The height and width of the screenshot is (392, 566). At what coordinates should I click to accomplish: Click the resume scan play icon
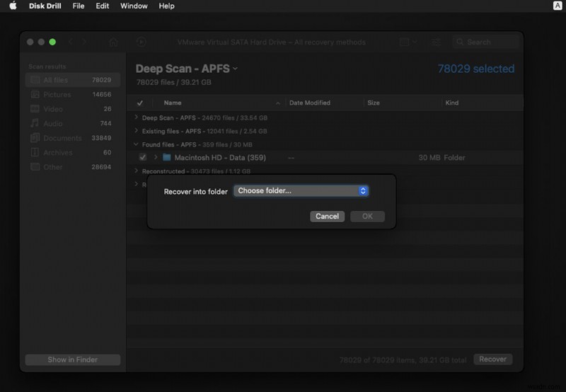pos(141,42)
